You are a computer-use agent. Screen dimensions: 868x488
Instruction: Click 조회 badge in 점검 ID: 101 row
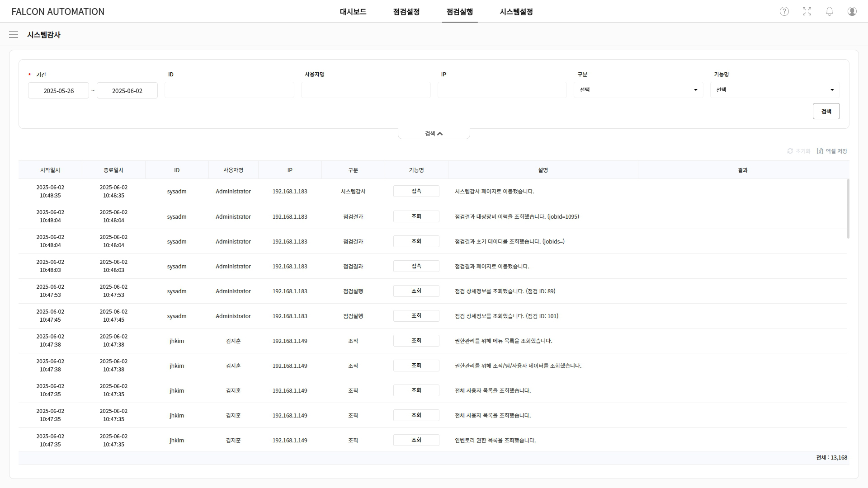[x=416, y=316]
